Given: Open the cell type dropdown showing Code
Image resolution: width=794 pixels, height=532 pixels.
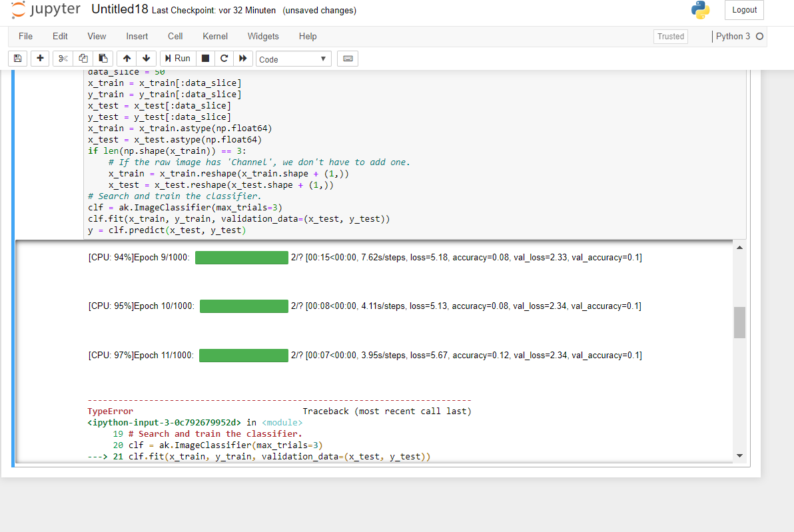Looking at the screenshot, I should 293,59.
